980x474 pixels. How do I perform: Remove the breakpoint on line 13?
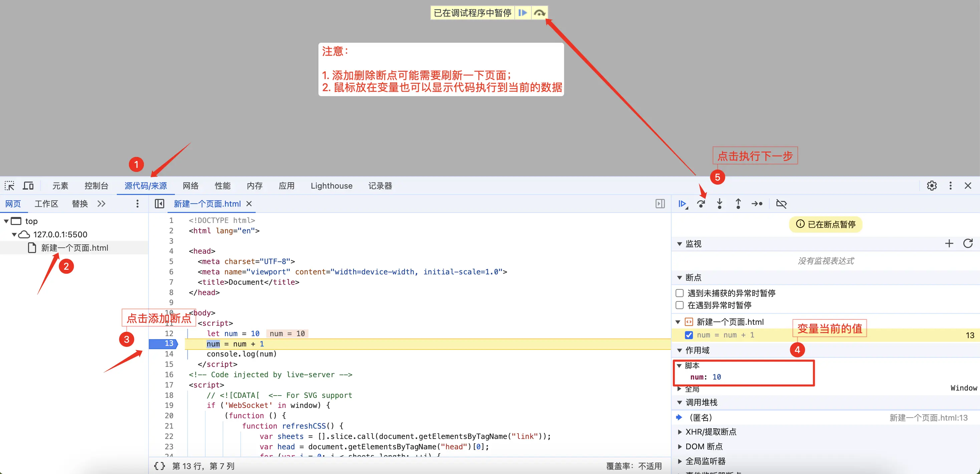coord(163,343)
